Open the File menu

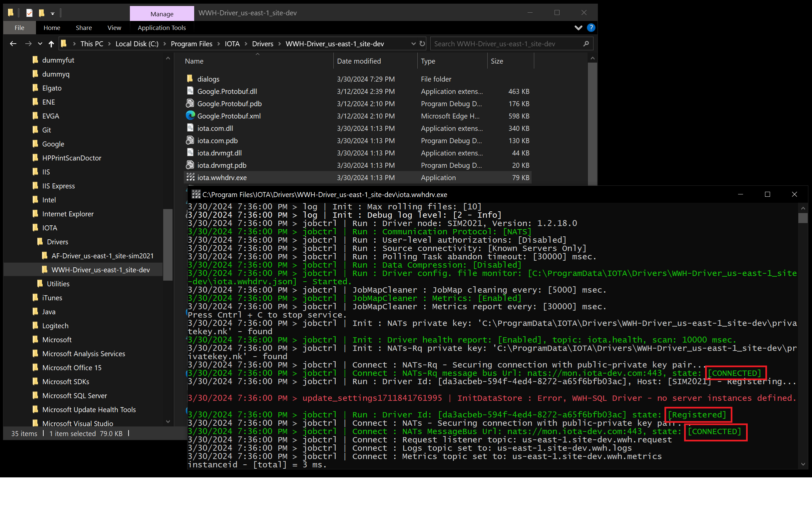(x=19, y=28)
